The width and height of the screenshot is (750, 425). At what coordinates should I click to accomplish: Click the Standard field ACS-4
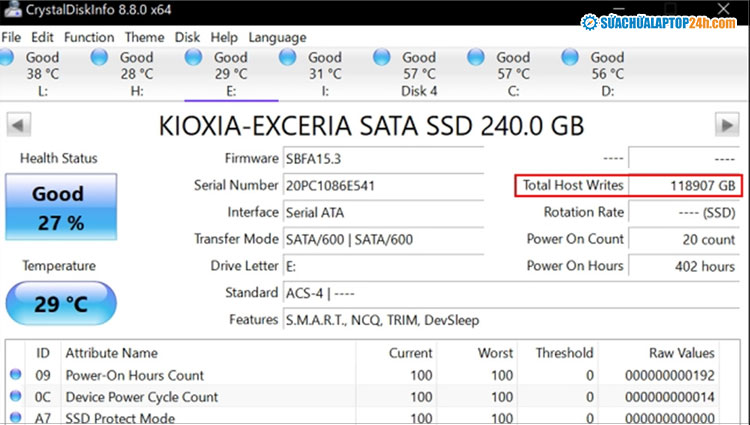tap(511, 293)
